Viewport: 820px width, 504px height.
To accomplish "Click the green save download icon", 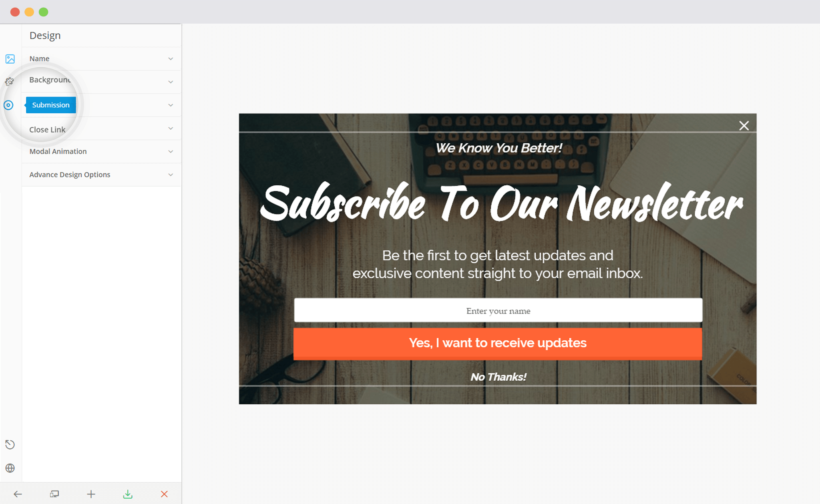I will (128, 494).
